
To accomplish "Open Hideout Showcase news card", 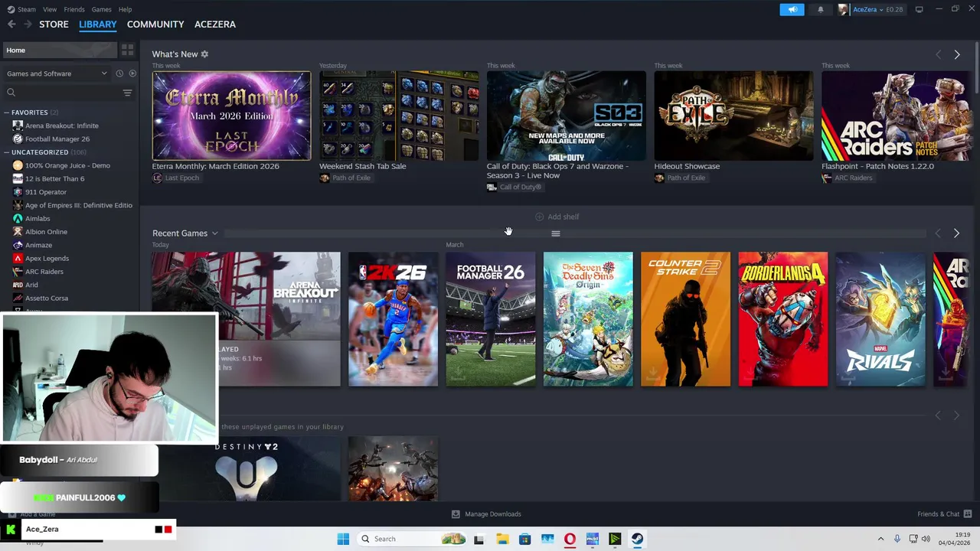I will [733, 116].
